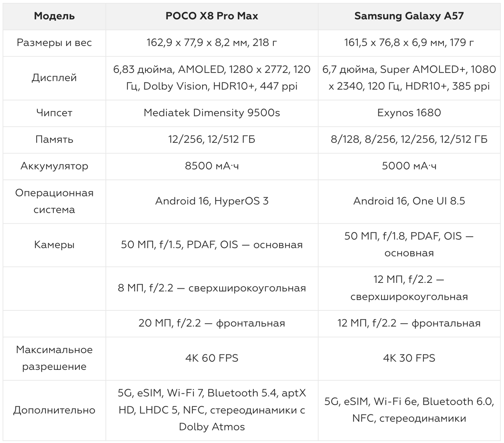Click the 5000 мА·ч battery cell
Viewport: 504px width, 443px height.
(409, 166)
